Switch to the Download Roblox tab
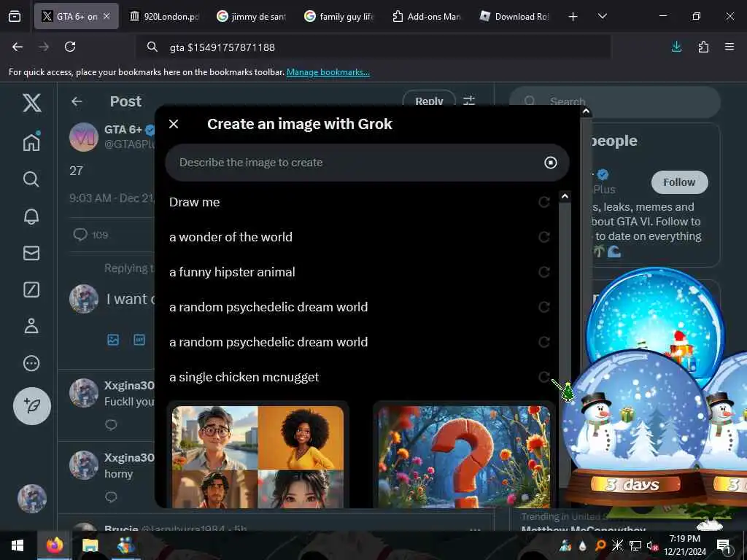 pos(514,17)
